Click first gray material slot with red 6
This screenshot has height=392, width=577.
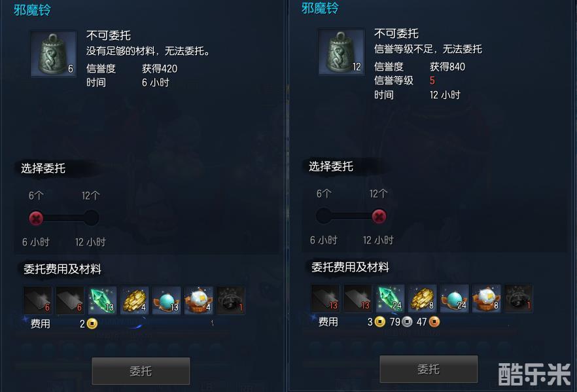pyautogui.click(x=37, y=300)
